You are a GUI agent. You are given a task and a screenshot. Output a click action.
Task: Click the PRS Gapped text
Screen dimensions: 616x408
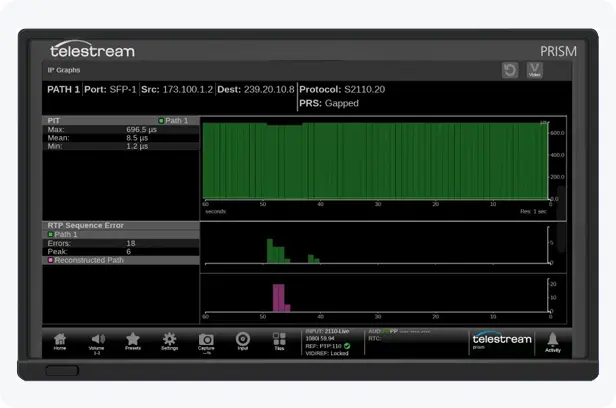[x=329, y=103]
